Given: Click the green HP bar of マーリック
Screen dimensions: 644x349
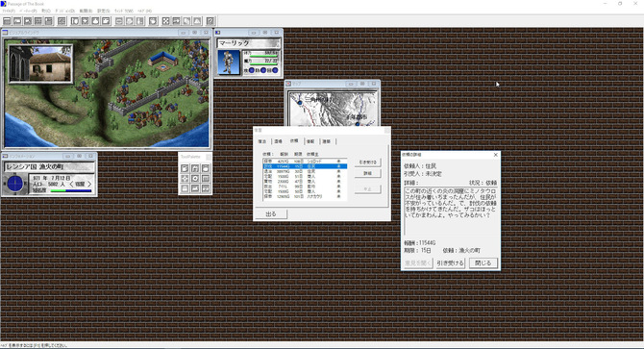Looking at the screenshot, I should 263,57.
